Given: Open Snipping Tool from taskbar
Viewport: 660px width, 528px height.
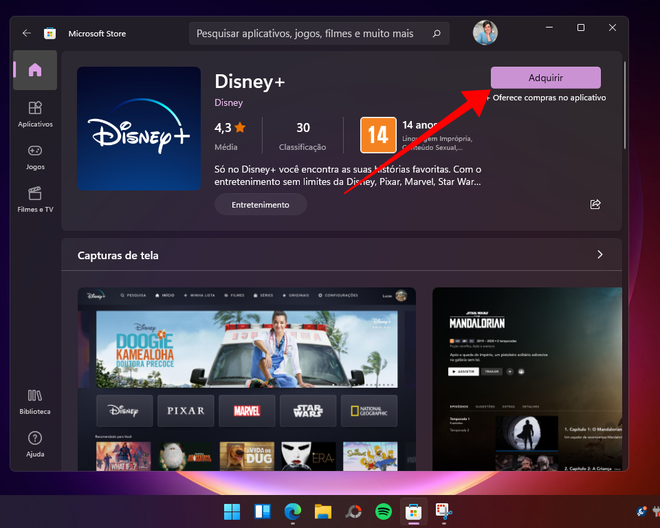Looking at the screenshot, I should [x=444, y=512].
